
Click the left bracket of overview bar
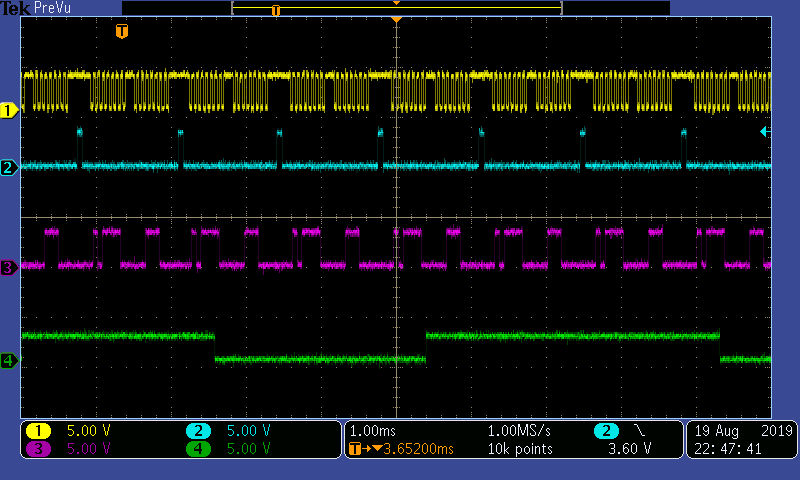pos(233,8)
